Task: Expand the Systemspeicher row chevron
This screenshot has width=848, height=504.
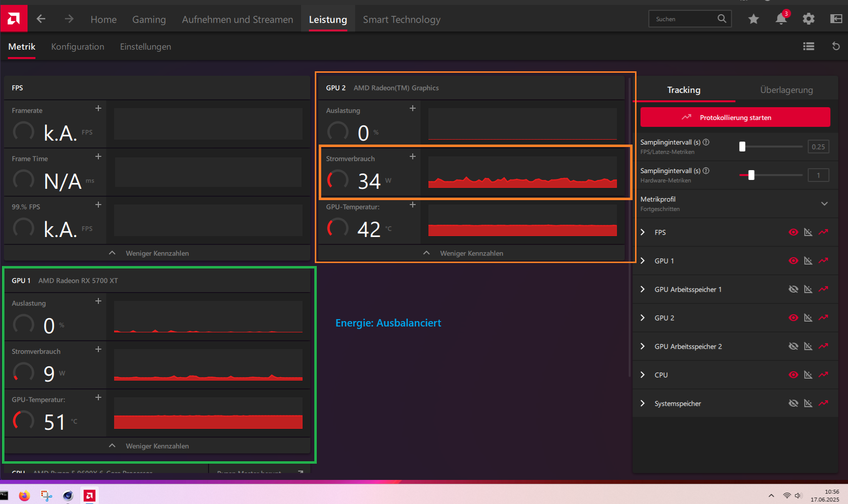Action: pos(642,403)
